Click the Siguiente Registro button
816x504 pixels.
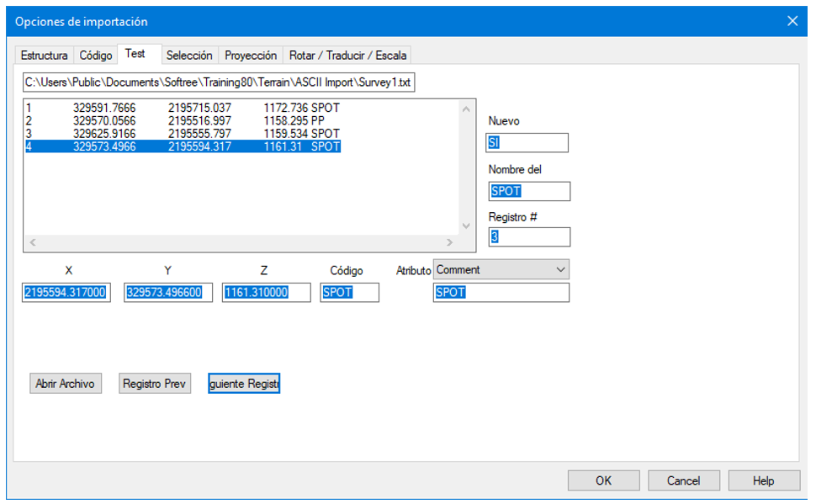coord(244,384)
